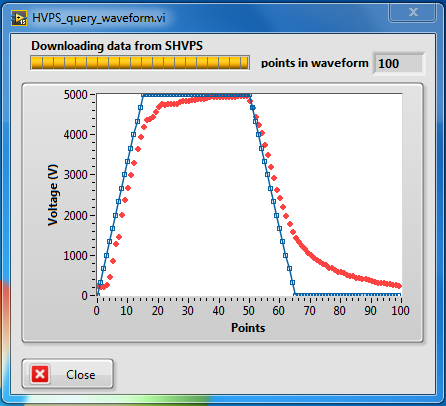Click the 0 Y-axis scale marker
Viewport: 446px width, 406px height.
[x=85, y=295]
